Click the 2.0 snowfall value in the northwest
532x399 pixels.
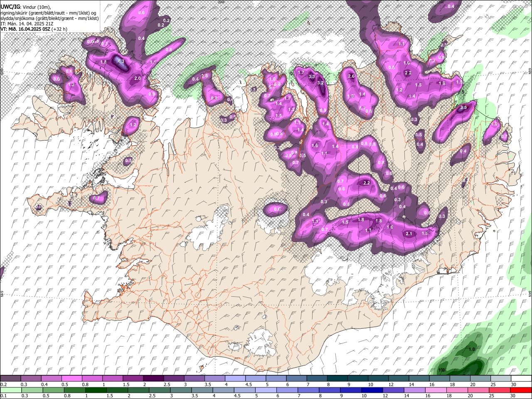tap(138, 78)
